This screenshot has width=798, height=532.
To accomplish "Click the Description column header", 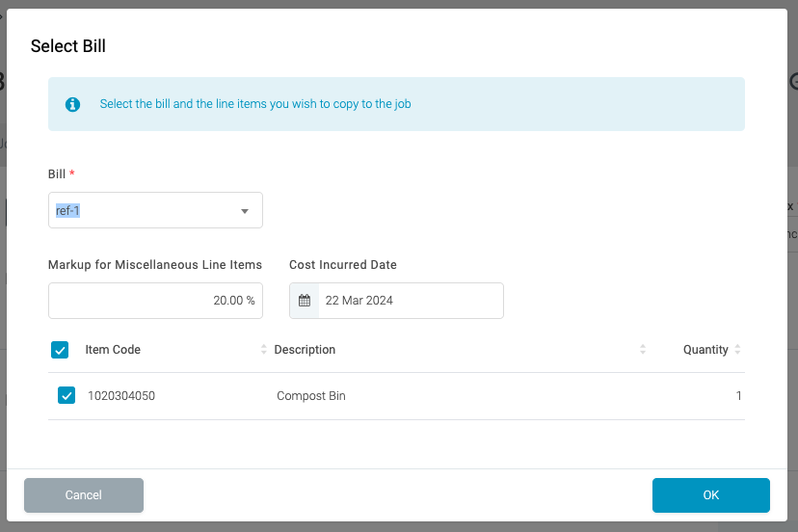I will [305, 350].
